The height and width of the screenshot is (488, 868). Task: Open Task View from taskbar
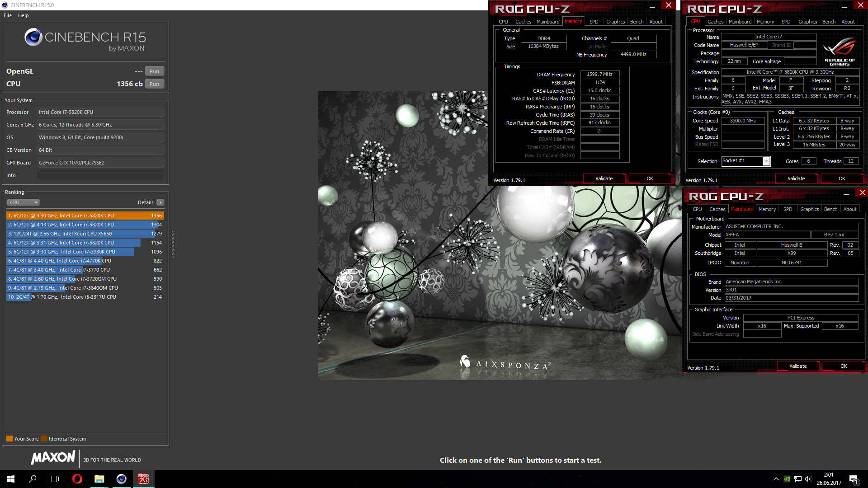[x=54, y=479]
